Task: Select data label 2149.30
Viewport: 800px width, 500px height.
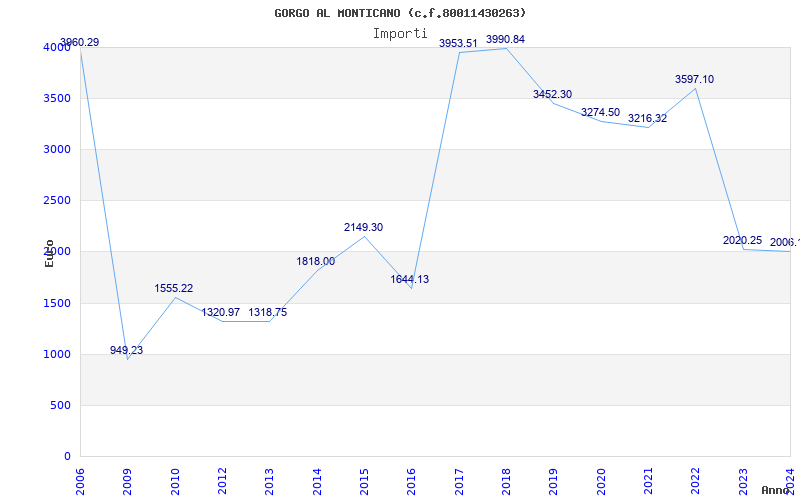Action: 363,228
